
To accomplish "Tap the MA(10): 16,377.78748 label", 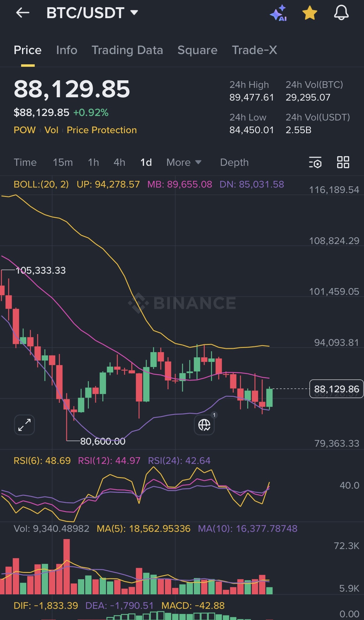I will tap(248, 528).
